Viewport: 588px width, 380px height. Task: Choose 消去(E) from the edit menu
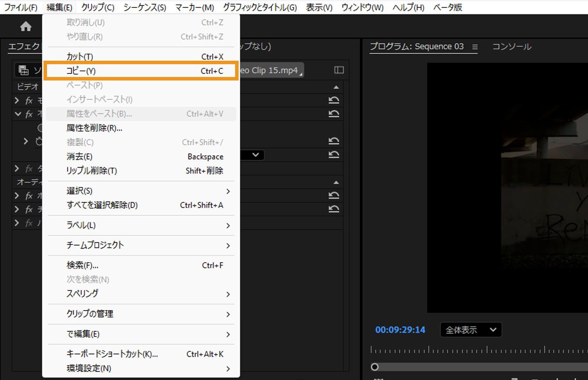[141, 157]
